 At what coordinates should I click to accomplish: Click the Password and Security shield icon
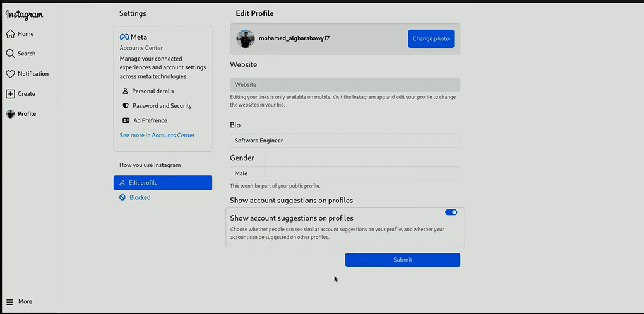click(x=126, y=106)
